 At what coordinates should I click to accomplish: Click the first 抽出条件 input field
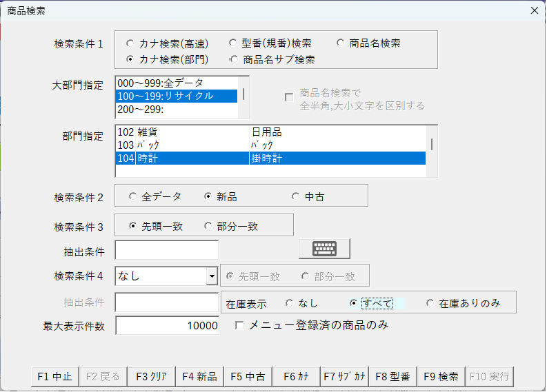[x=166, y=250]
